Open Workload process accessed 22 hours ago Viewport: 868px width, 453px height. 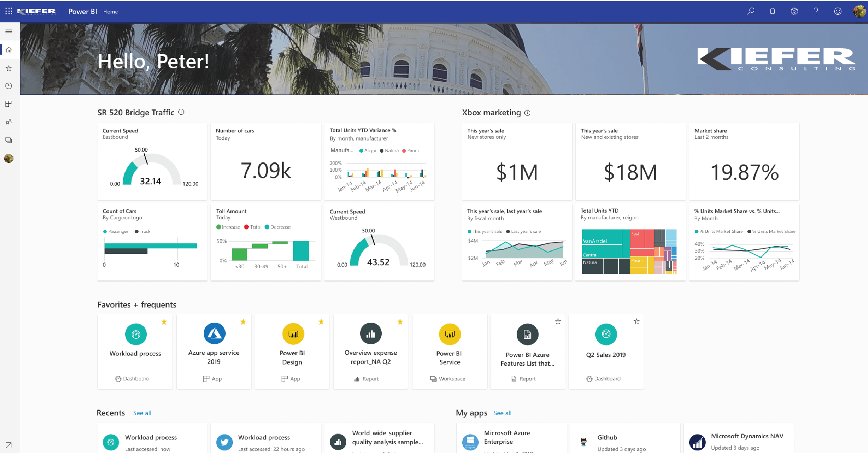pyautogui.click(x=266, y=439)
